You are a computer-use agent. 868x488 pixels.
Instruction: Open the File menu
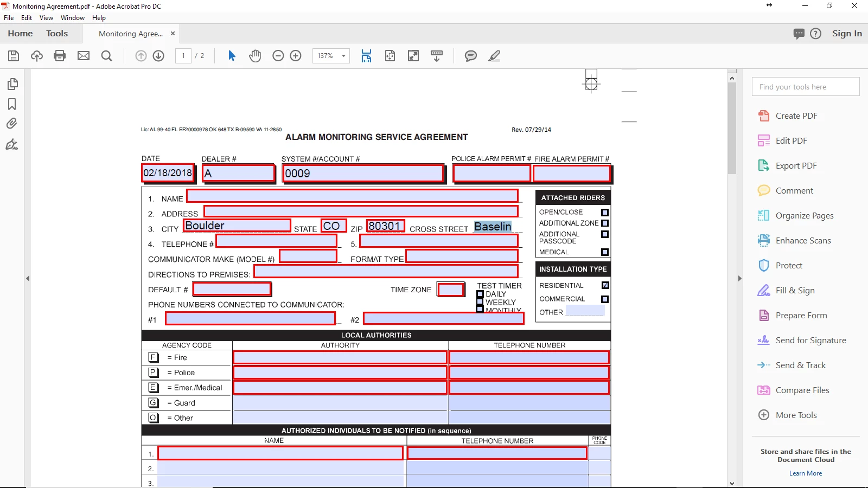point(9,18)
